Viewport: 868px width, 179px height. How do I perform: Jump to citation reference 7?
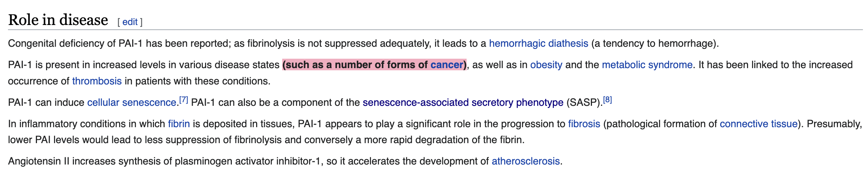[184, 100]
